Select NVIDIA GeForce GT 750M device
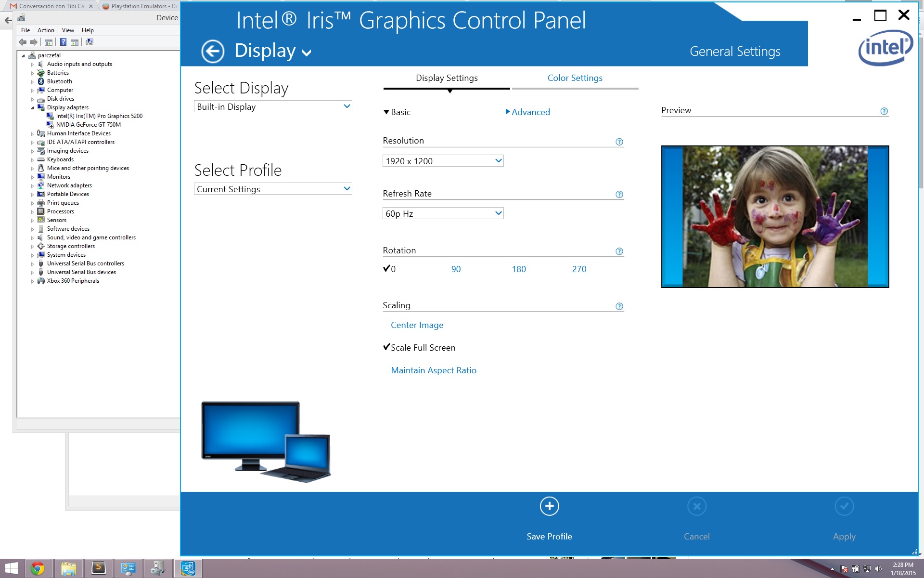 coord(89,125)
